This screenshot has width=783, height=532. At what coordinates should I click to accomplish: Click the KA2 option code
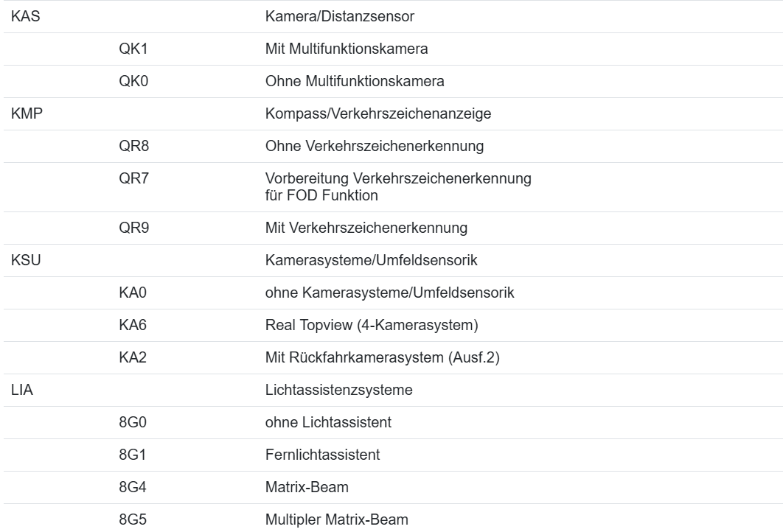(x=133, y=357)
